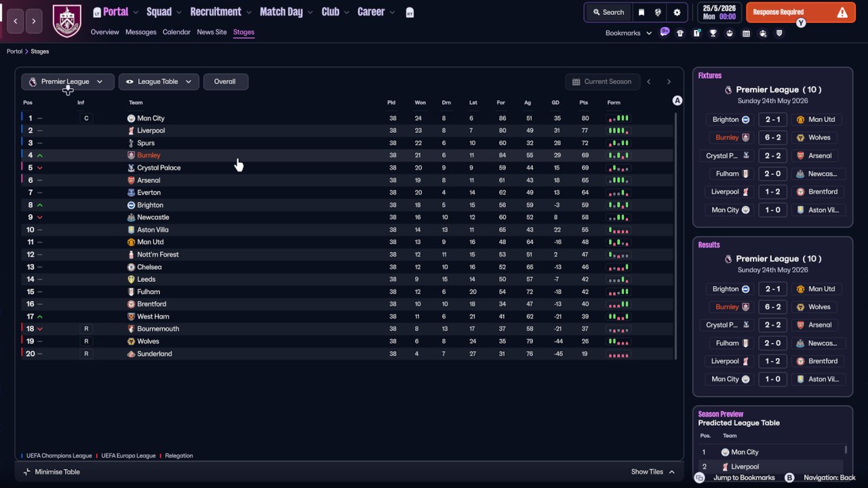Open the world globe icon
The width and height of the screenshot is (868, 488).
point(658,12)
